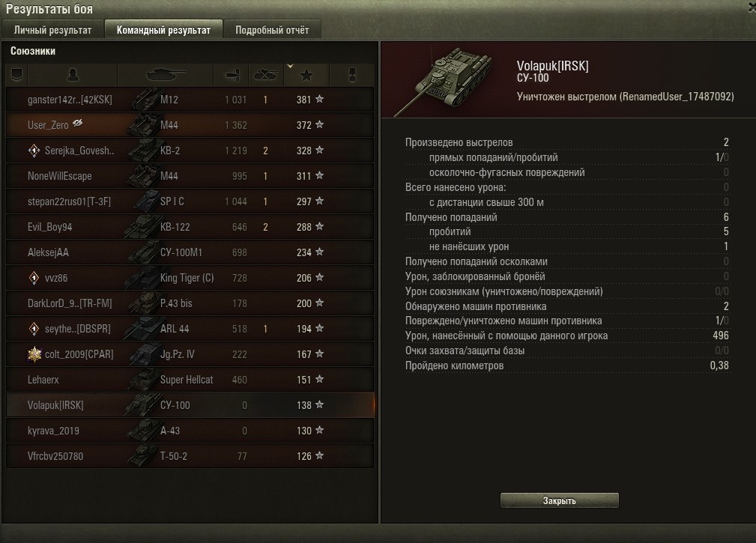Click the Закрыть button
Screen dimensions: 756x543
point(559,500)
